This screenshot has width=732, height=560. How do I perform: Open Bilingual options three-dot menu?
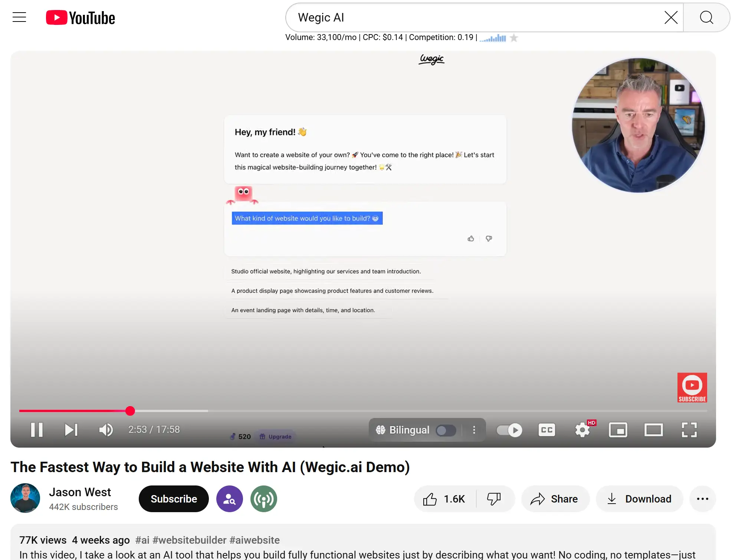pos(474,430)
